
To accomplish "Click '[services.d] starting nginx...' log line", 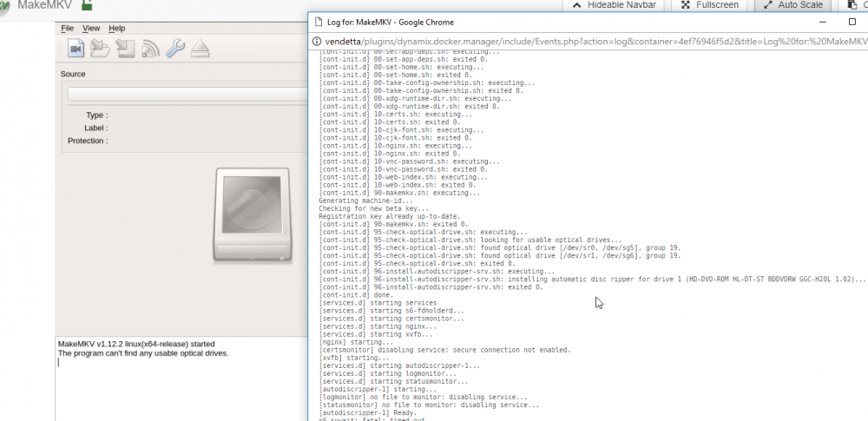I will point(378,326).
